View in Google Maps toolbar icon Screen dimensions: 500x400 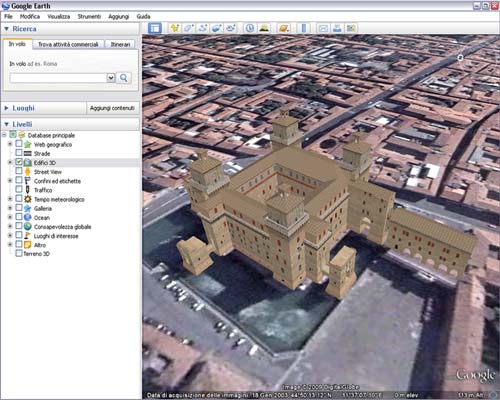click(351, 28)
